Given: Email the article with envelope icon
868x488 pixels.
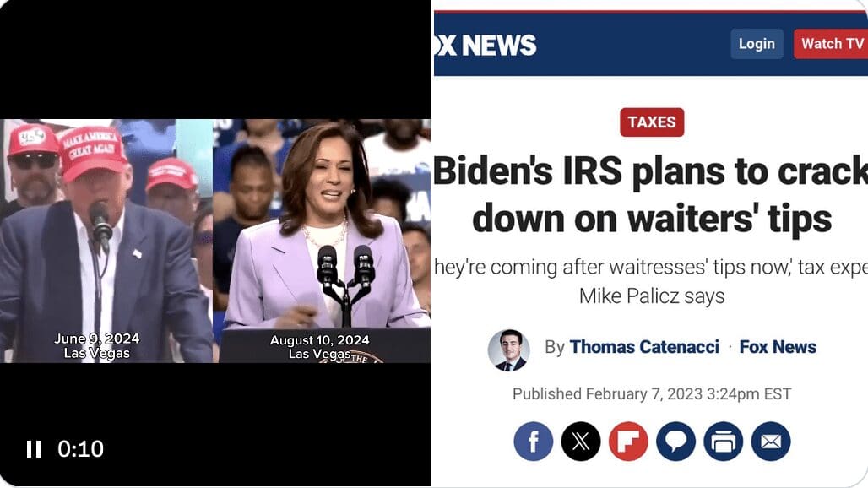Looking at the screenshot, I should coord(771,442).
